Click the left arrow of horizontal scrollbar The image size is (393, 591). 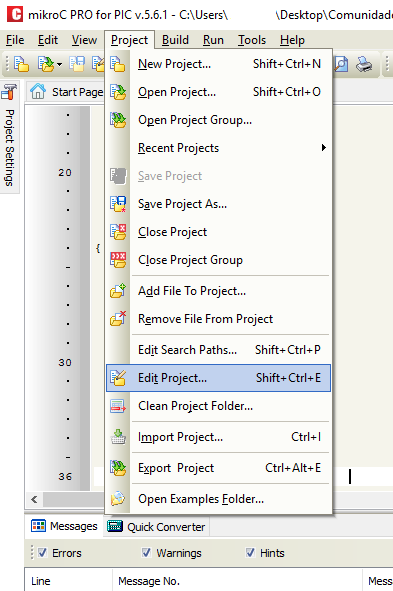[34, 500]
